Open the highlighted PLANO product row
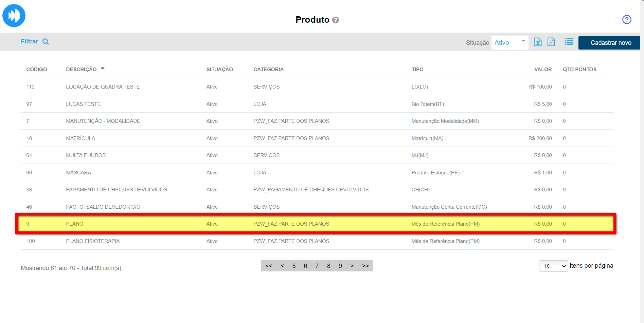Viewport: 644px width, 323px height. pyautogui.click(x=74, y=224)
